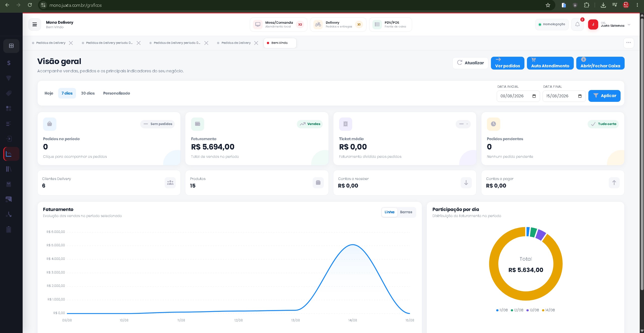
Task: Open notifications bell icon
Action: pos(577,24)
